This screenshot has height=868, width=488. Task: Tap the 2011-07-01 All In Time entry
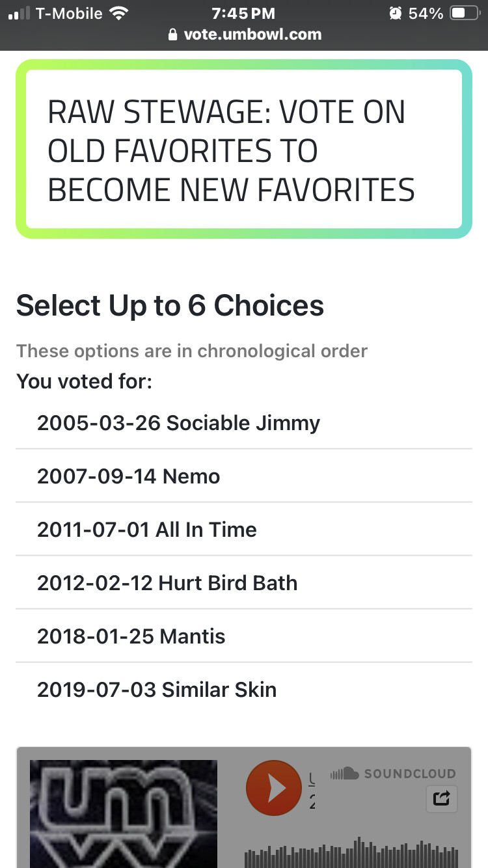coord(146,530)
